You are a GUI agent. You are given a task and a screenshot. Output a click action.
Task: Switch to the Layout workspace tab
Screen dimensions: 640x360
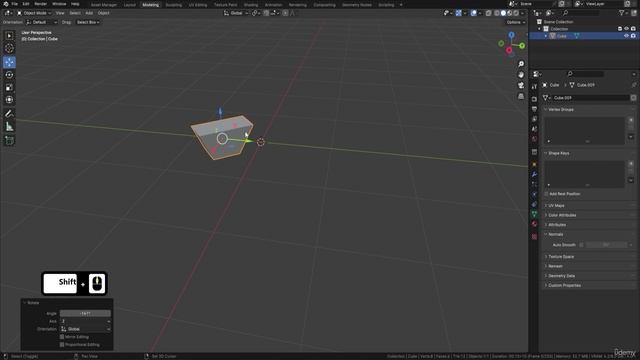pos(129,5)
